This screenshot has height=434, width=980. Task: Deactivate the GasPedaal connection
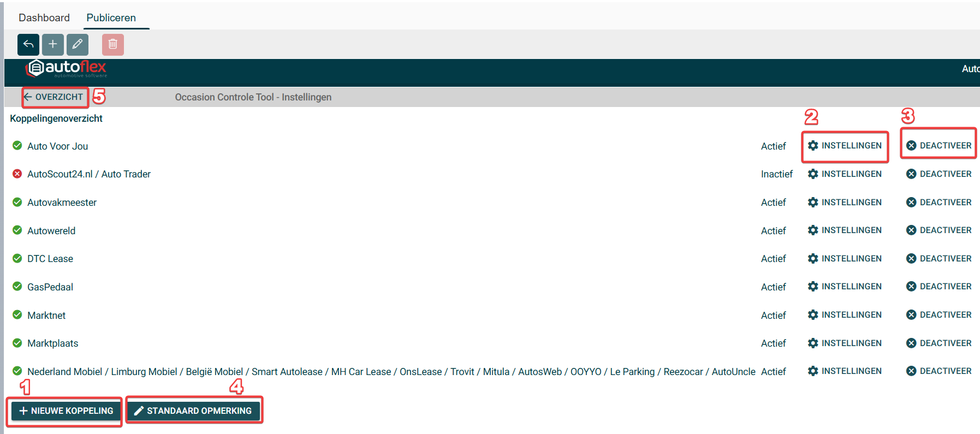coord(939,287)
